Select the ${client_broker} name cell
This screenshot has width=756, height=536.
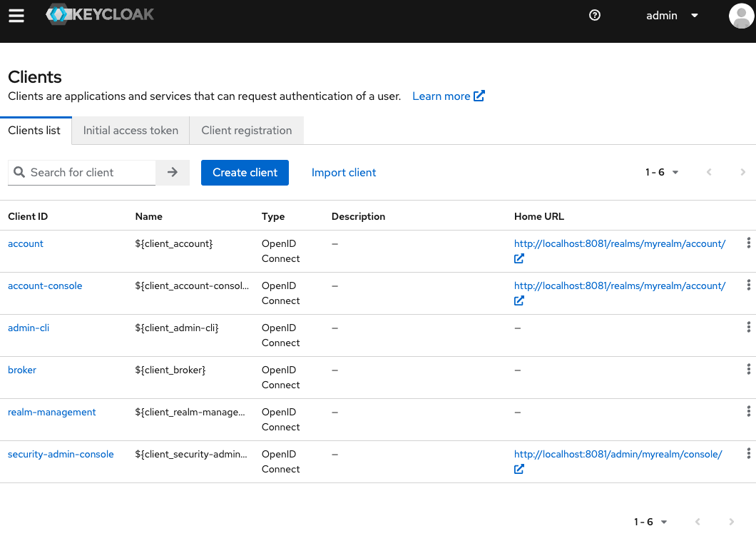(x=170, y=370)
